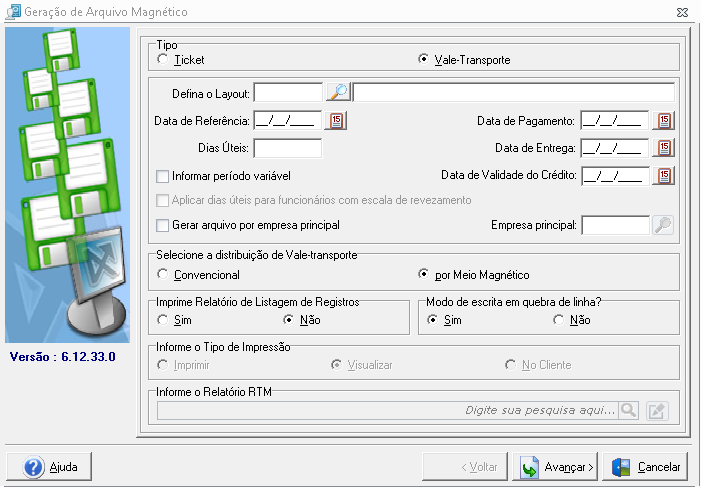Click the Empresa principal search icon

(x=663, y=225)
